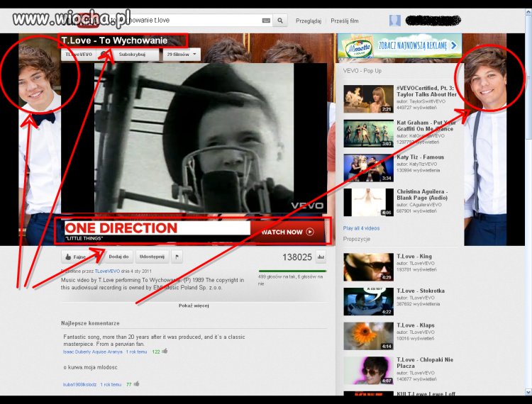532x404 pixels.
Task: Click the One Direction Watch Now banner
Action: pyautogui.click(x=194, y=231)
